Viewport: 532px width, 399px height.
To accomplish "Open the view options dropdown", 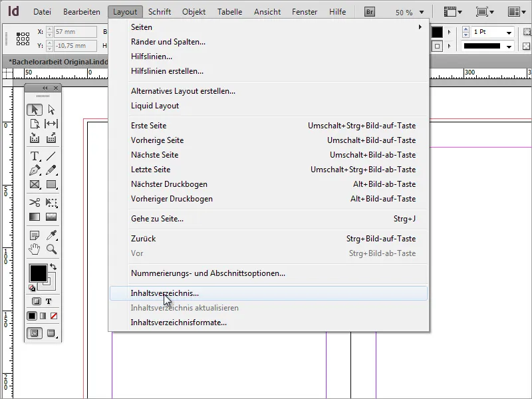I will click(x=453, y=12).
